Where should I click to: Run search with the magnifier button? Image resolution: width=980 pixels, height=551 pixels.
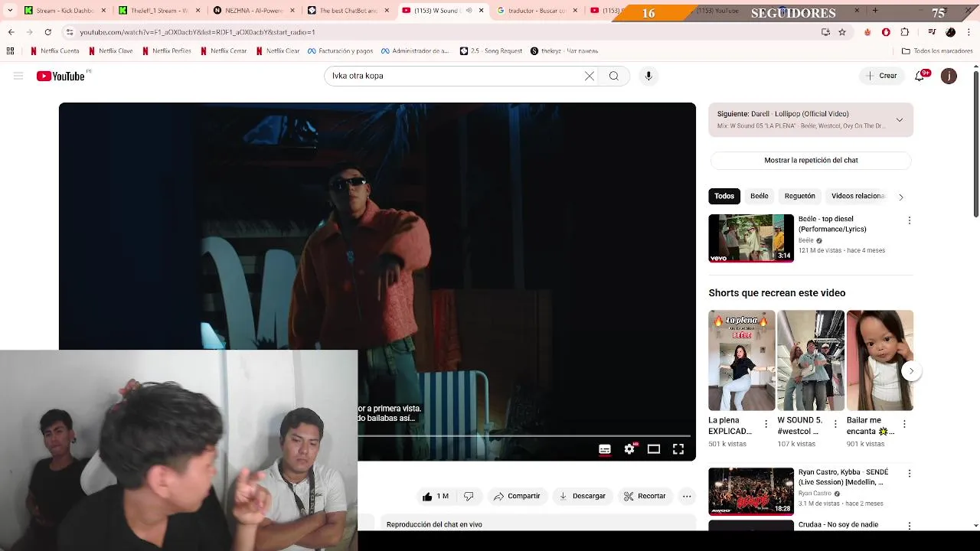(614, 76)
